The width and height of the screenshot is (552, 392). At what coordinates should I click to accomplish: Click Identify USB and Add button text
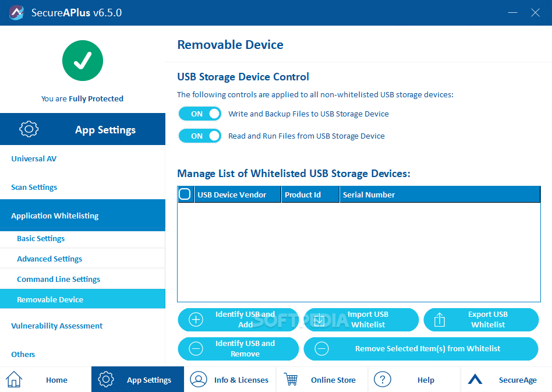(245, 319)
